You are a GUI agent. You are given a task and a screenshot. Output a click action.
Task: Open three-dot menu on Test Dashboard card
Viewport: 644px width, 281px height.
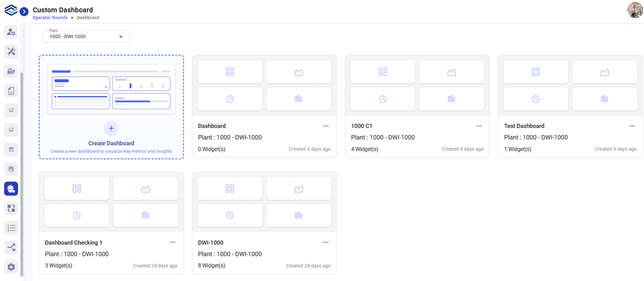632,126
